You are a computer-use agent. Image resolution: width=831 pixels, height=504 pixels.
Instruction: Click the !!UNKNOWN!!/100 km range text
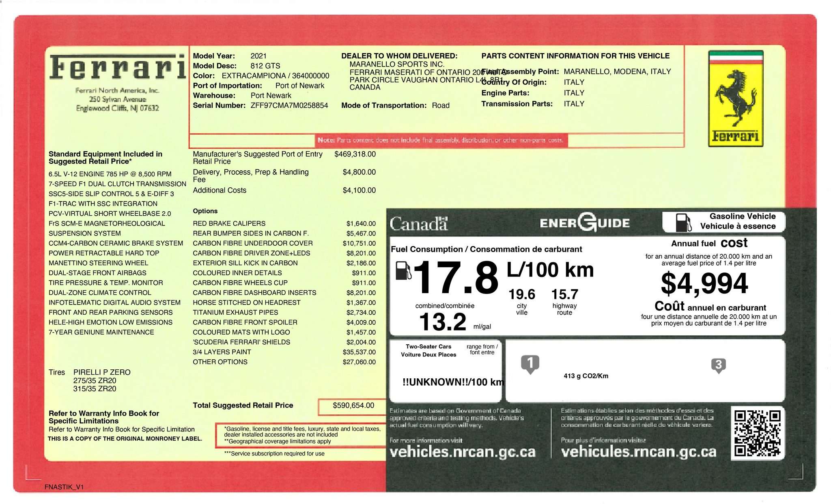(x=453, y=382)
